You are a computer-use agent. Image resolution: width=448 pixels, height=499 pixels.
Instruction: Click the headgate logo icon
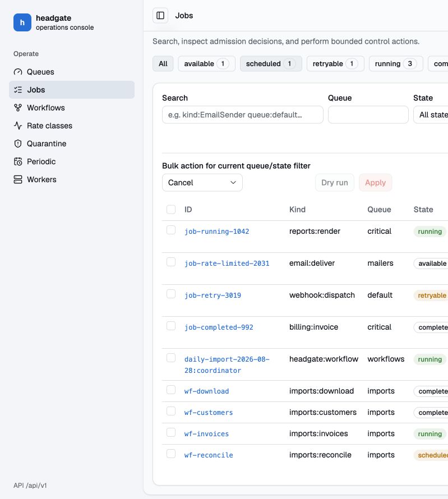point(22,22)
